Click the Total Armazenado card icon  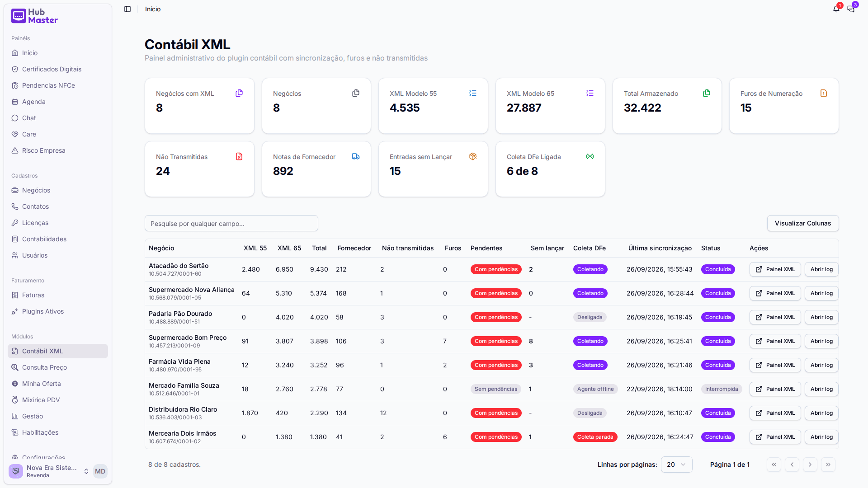(x=707, y=93)
